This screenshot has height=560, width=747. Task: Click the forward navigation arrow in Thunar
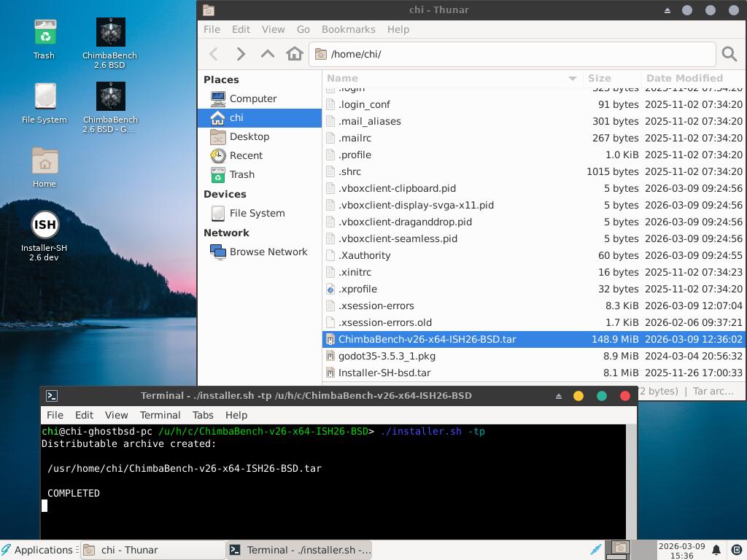pos(241,54)
